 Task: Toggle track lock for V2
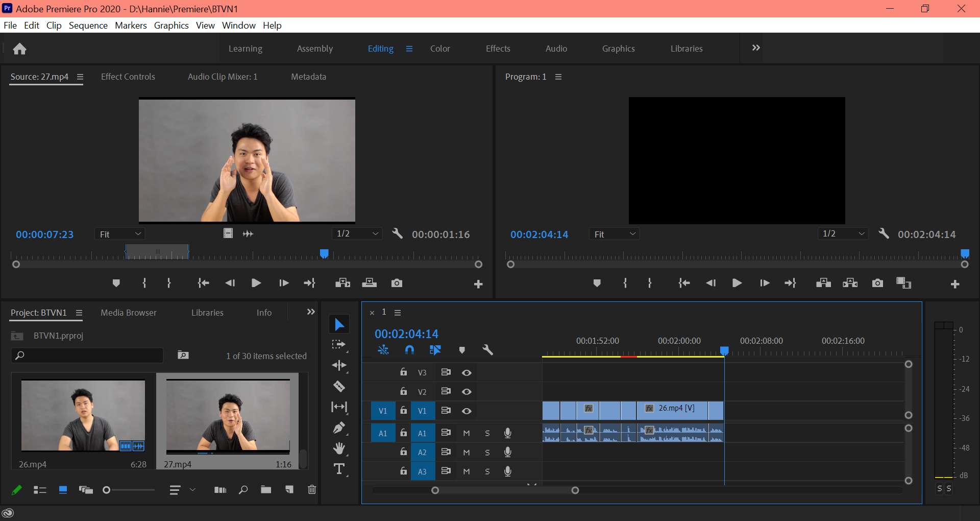[403, 391]
